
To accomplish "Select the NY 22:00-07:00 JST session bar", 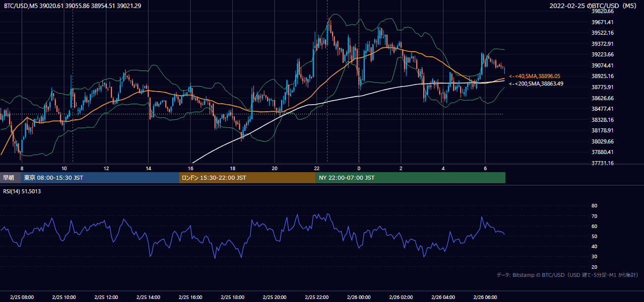I will (411, 178).
